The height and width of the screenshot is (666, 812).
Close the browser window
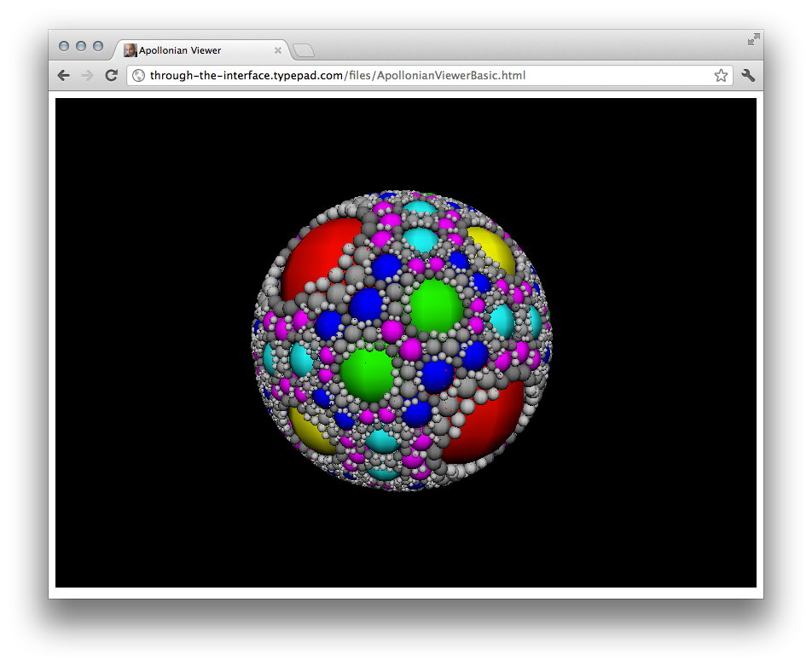[64, 46]
